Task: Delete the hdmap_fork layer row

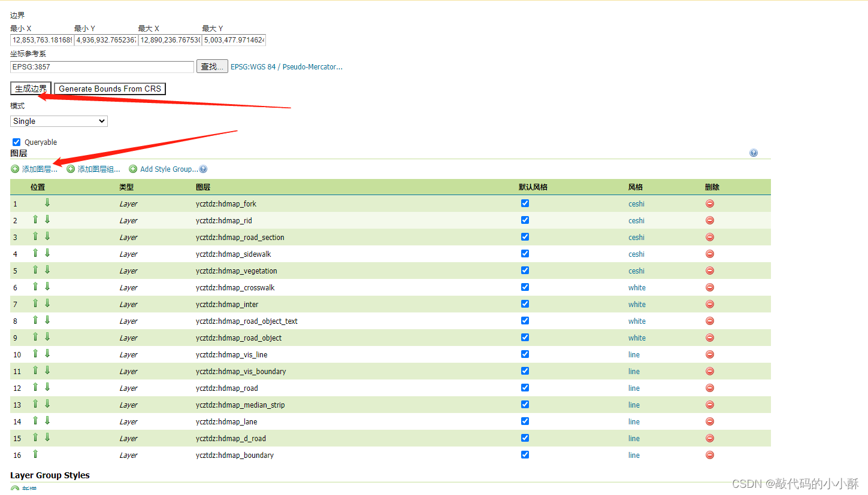Action: (x=710, y=204)
